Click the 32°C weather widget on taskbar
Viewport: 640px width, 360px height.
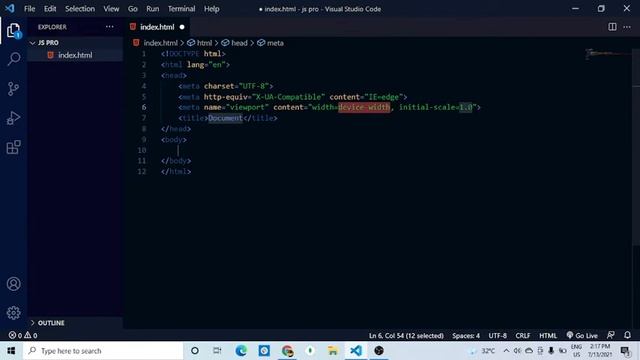(x=482, y=351)
